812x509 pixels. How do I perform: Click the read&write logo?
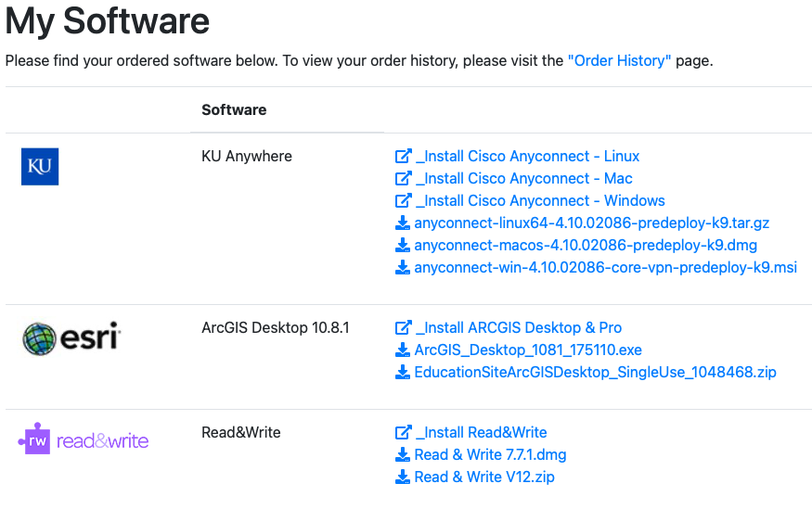point(83,439)
